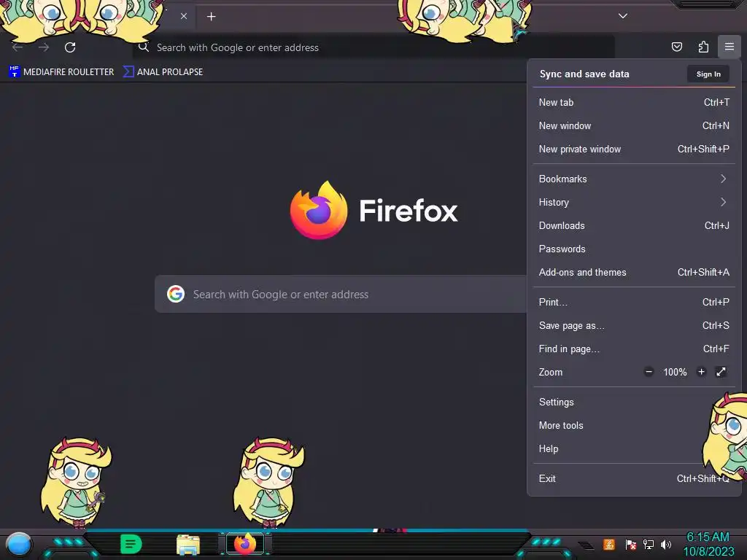Expand the Bookmarks submenu arrow
The height and width of the screenshot is (560, 747).
point(723,179)
